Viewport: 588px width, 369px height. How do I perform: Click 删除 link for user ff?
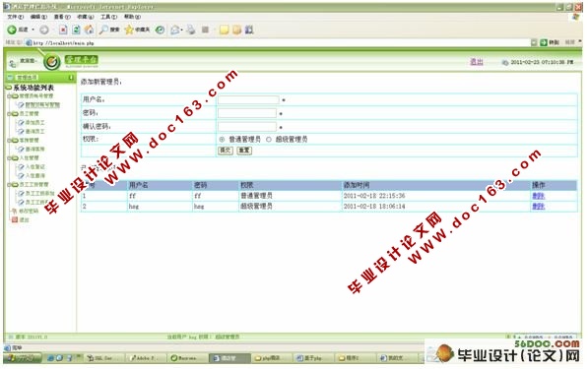[538, 196]
